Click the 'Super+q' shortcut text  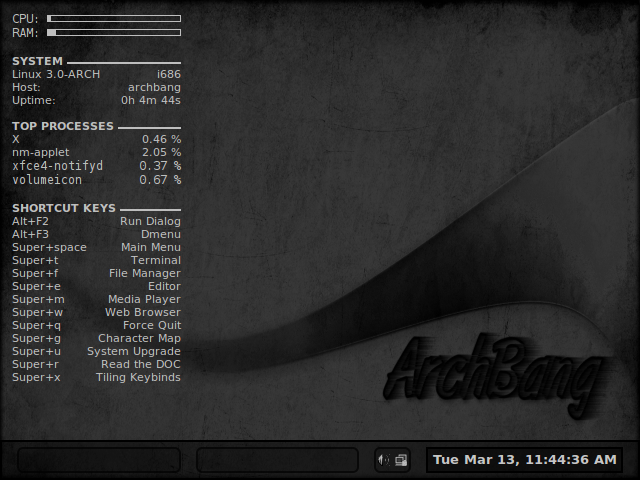[36, 326]
